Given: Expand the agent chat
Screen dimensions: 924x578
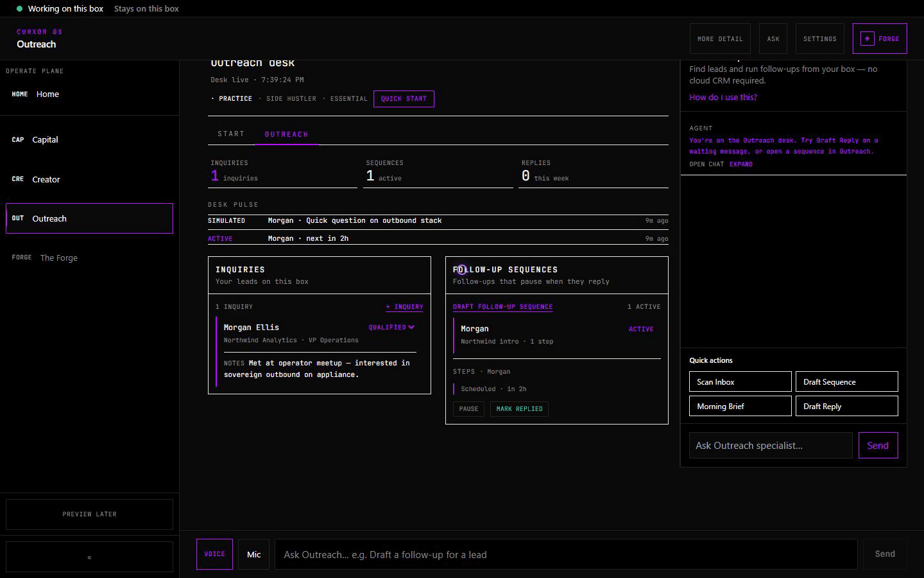Looking at the screenshot, I should (x=740, y=164).
